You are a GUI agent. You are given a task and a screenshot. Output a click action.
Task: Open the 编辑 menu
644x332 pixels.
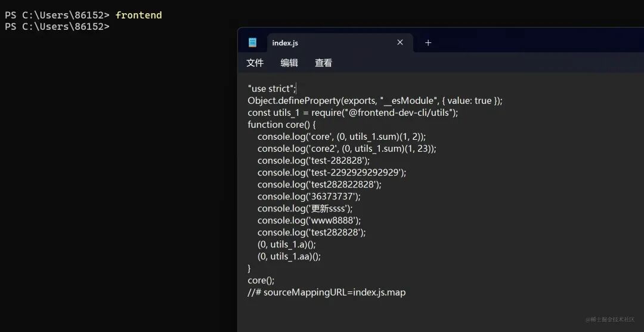289,63
